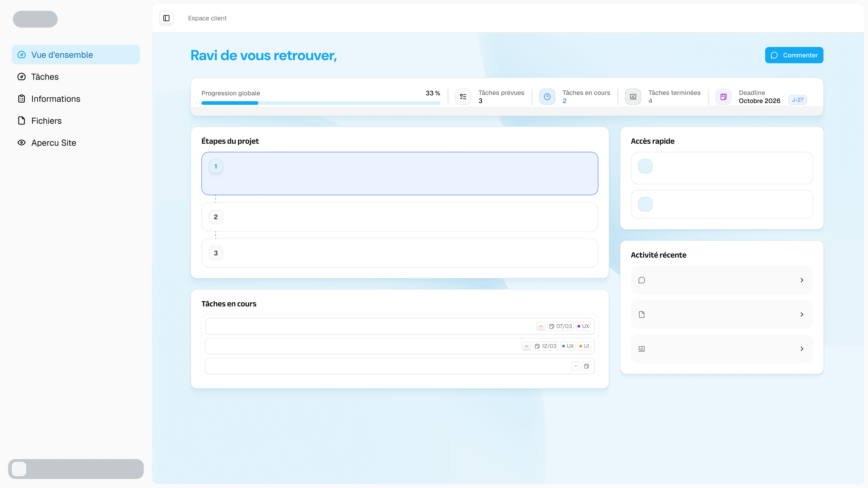The image size is (868, 488).
Task: Click the orange UI tag
Action: click(x=584, y=346)
